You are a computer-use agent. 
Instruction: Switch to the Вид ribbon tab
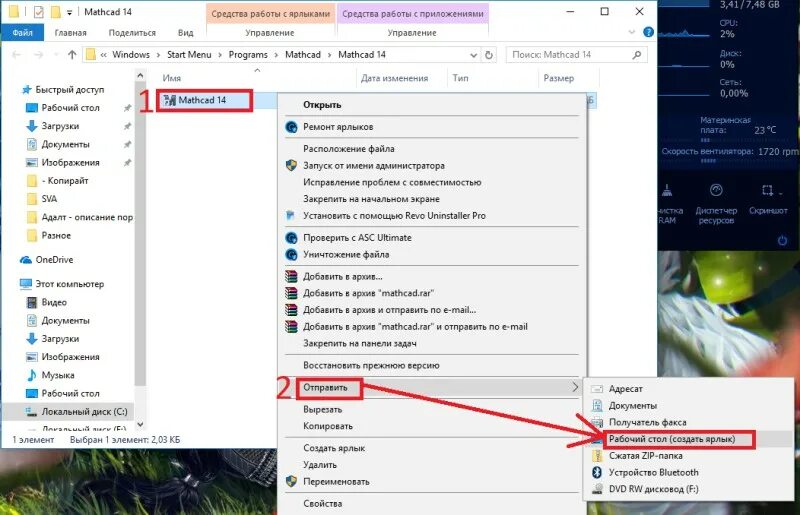[x=185, y=33]
